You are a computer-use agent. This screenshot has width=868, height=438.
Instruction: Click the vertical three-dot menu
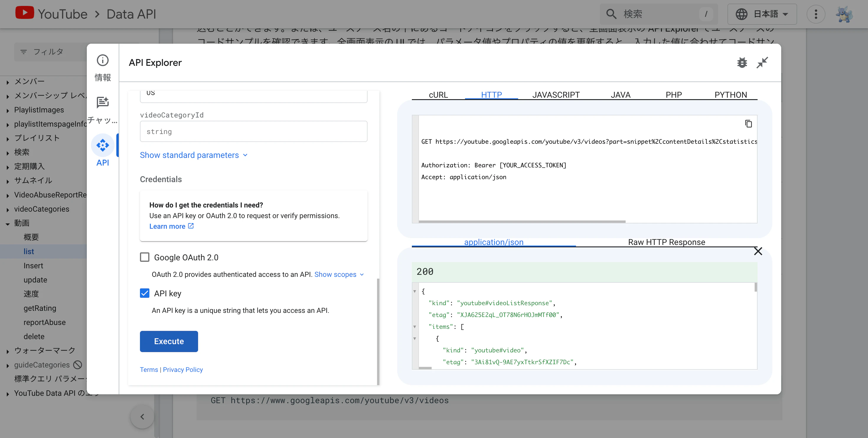tap(816, 14)
